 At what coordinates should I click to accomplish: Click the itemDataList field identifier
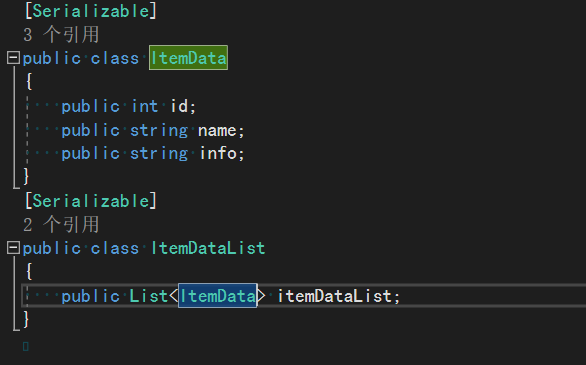point(335,296)
